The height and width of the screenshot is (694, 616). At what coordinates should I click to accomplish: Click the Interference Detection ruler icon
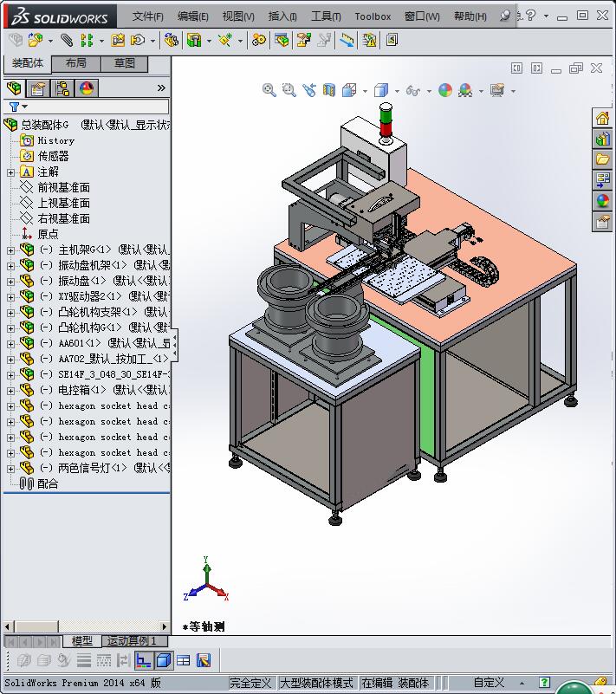point(347,40)
